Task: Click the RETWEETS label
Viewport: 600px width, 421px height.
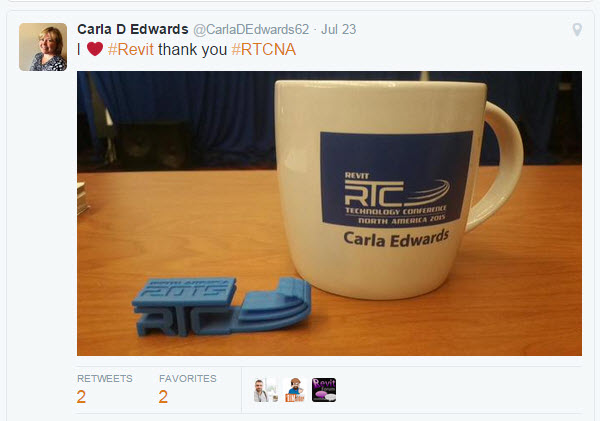Action: (x=104, y=379)
